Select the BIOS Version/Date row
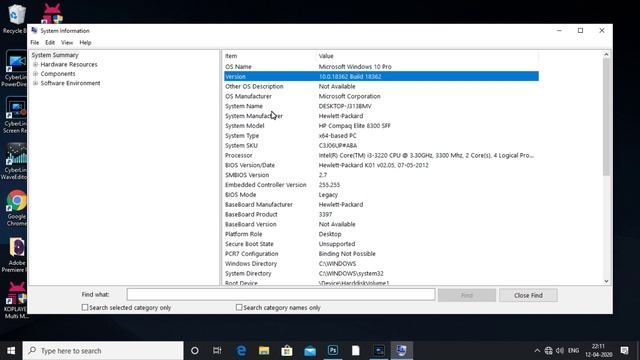The height and width of the screenshot is (360, 640). (381, 165)
